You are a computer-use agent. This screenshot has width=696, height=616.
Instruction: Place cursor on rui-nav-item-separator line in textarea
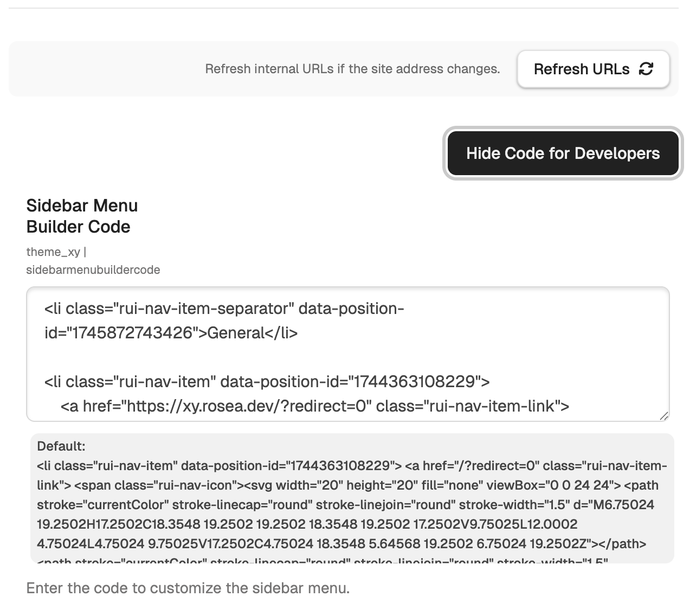click(x=224, y=309)
